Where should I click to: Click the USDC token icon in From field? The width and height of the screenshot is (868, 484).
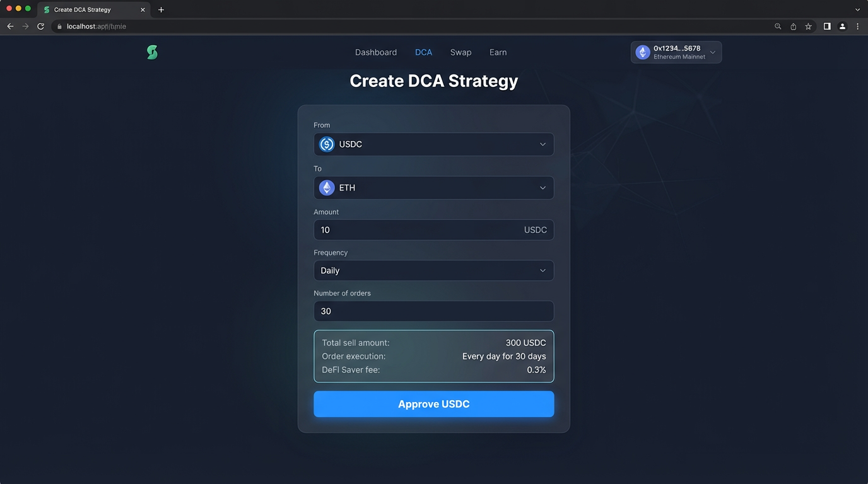[x=326, y=144]
